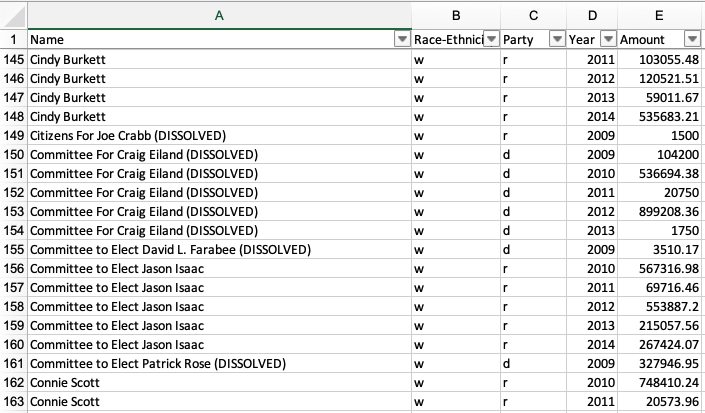
Task: Click amount 267424.07
Action: point(660,344)
